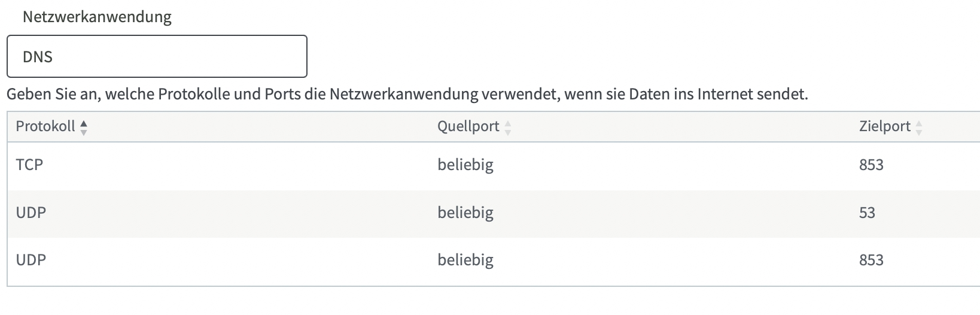Image resolution: width=980 pixels, height=315 pixels.
Task: Click the Protokolle und Ports description text
Action: coord(407,94)
